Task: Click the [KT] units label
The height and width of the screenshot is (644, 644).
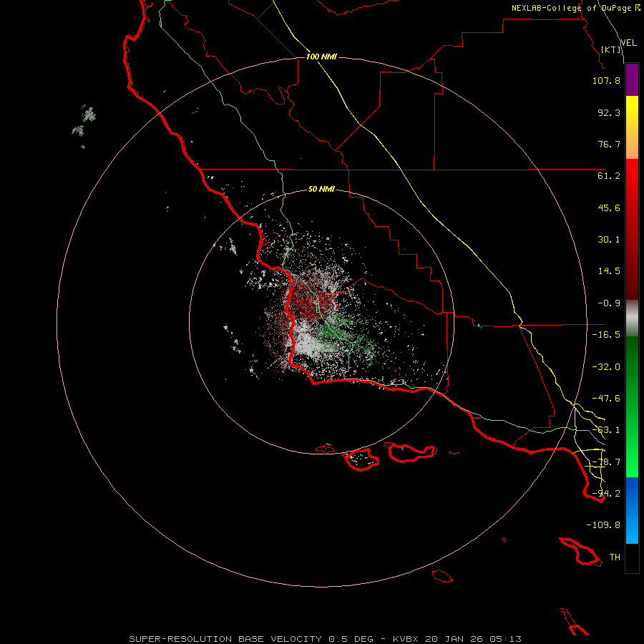Action: (611, 49)
